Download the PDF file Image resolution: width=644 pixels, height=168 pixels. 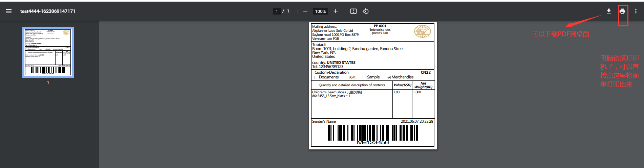608,11
